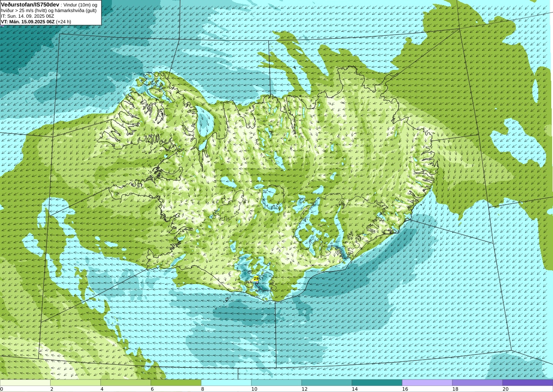The image size is (553, 392).
Task: Select the 4–6 m/s green legend swatch
Action: pyautogui.click(x=126, y=383)
